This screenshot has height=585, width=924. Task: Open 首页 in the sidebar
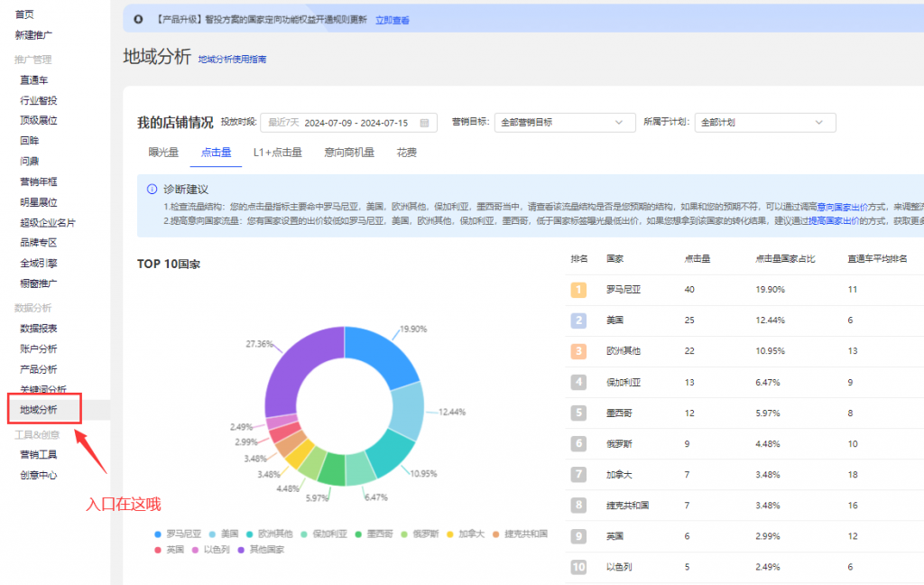click(x=24, y=14)
